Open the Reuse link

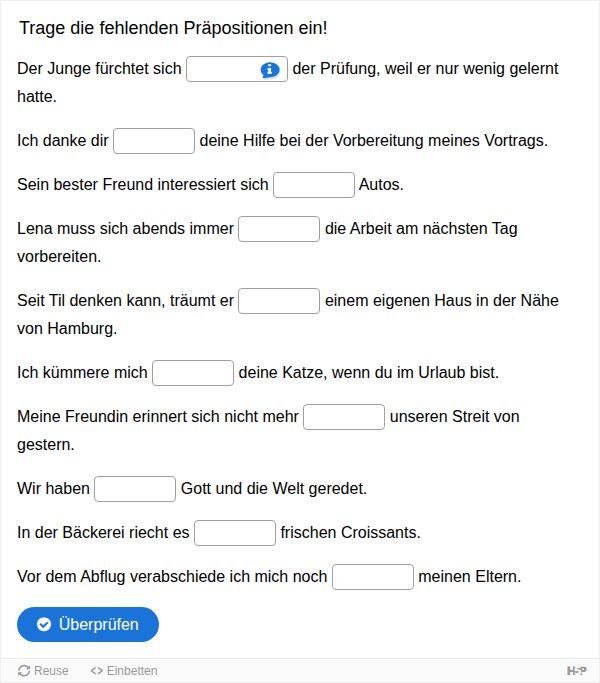[43, 671]
